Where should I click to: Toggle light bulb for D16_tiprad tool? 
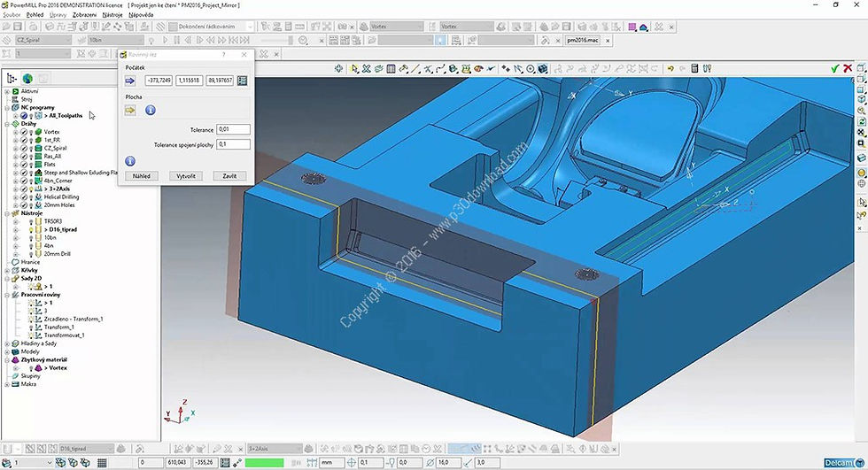tap(31, 229)
